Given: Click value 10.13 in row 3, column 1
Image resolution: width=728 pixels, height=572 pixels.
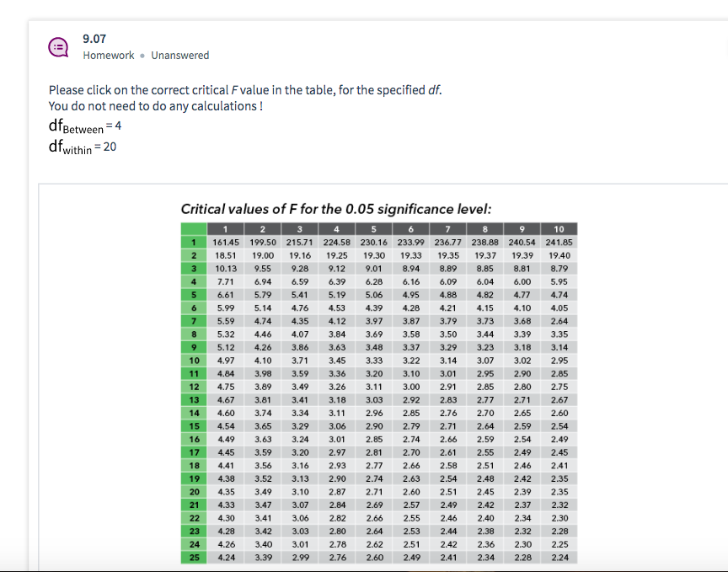Looking at the screenshot, I should tap(226, 266).
